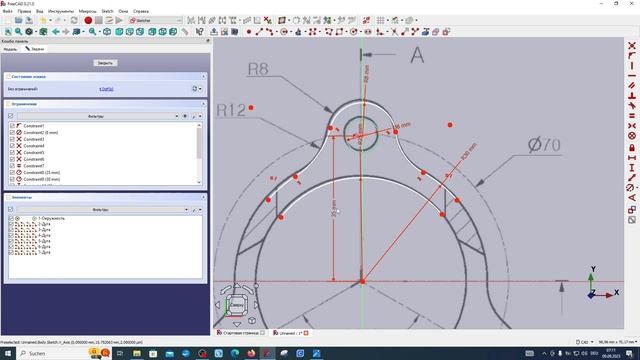Toggle checkbox for Constraint8 (25 mm)

(12, 172)
